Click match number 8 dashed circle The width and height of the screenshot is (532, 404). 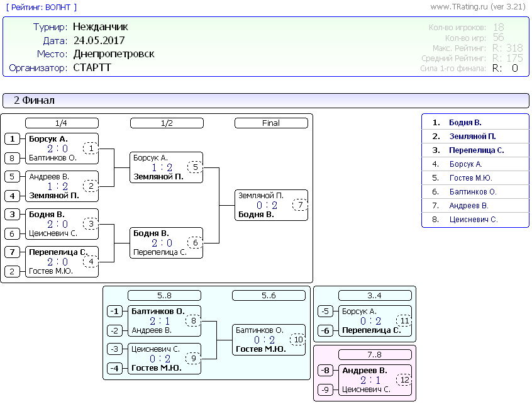pos(193,321)
